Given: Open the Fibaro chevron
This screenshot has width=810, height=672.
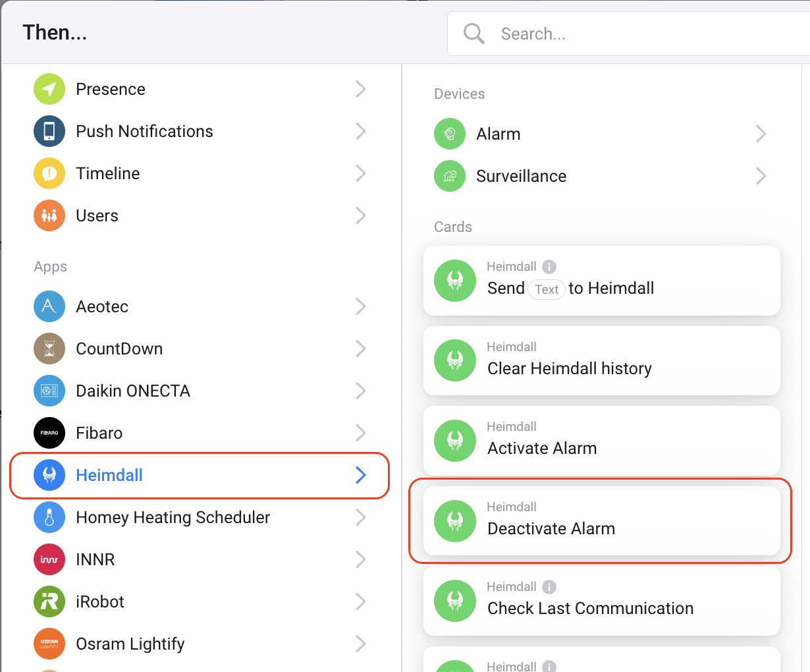Looking at the screenshot, I should pyautogui.click(x=360, y=433).
